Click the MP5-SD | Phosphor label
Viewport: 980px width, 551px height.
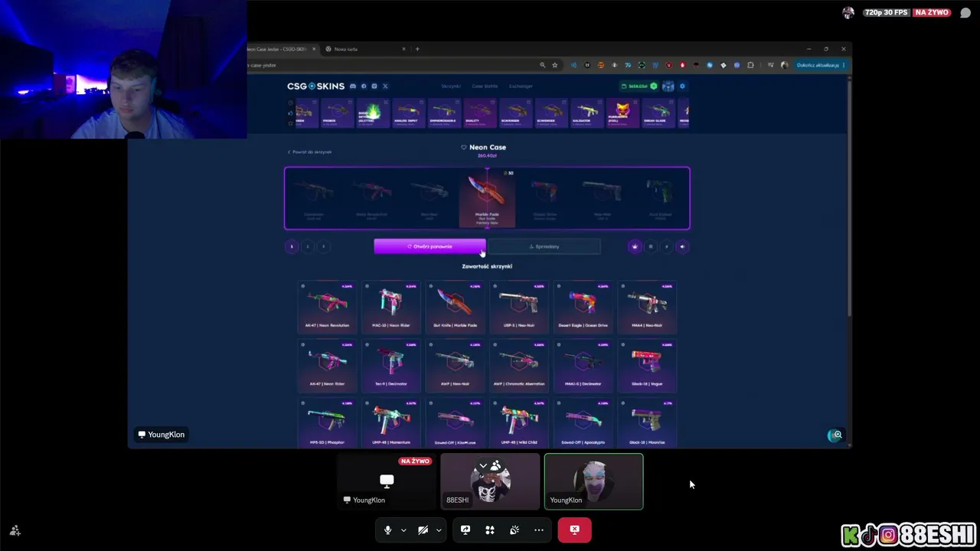tap(327, 442)
